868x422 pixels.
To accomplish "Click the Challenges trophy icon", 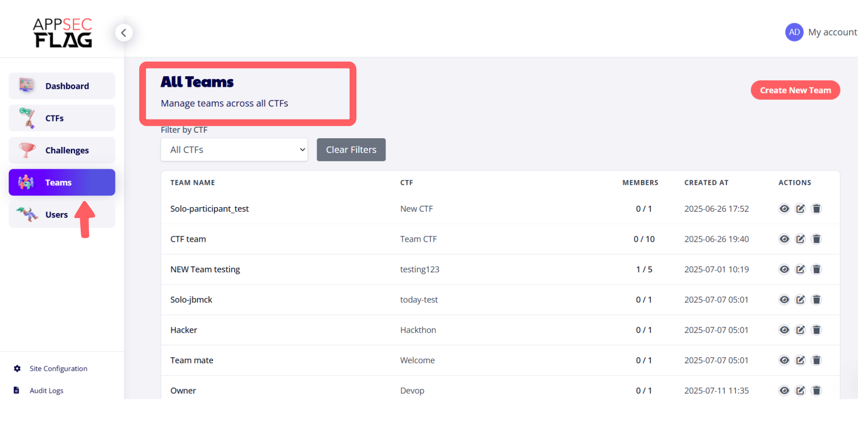I will tap(26, 150).
